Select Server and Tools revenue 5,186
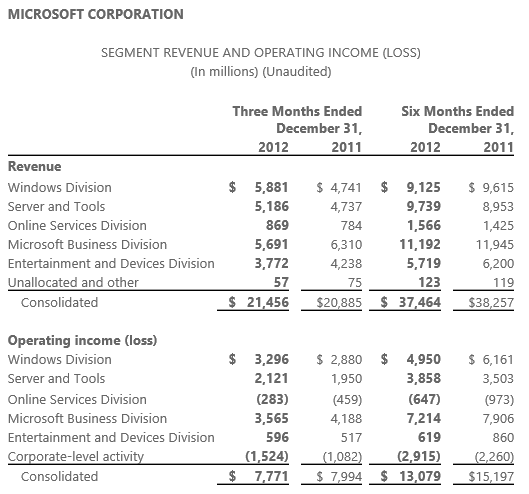Screen dimensions: 529x494 click(x=272, y=207)
